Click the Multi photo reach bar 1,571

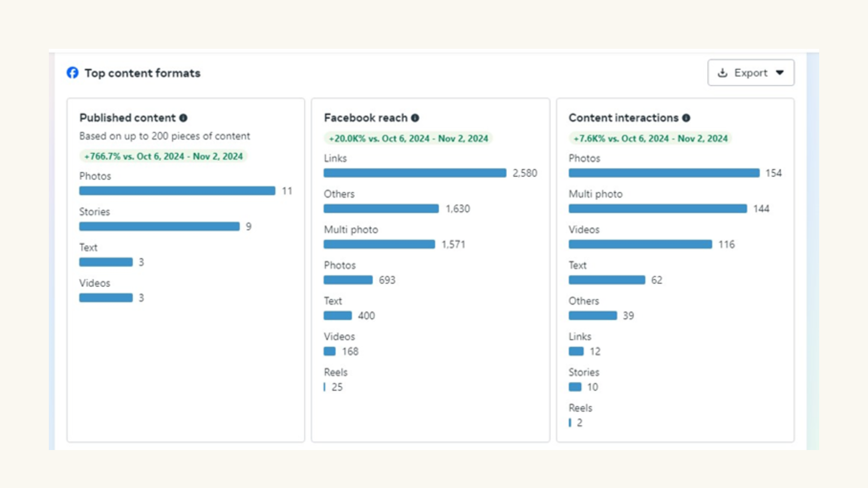[379, 244]
